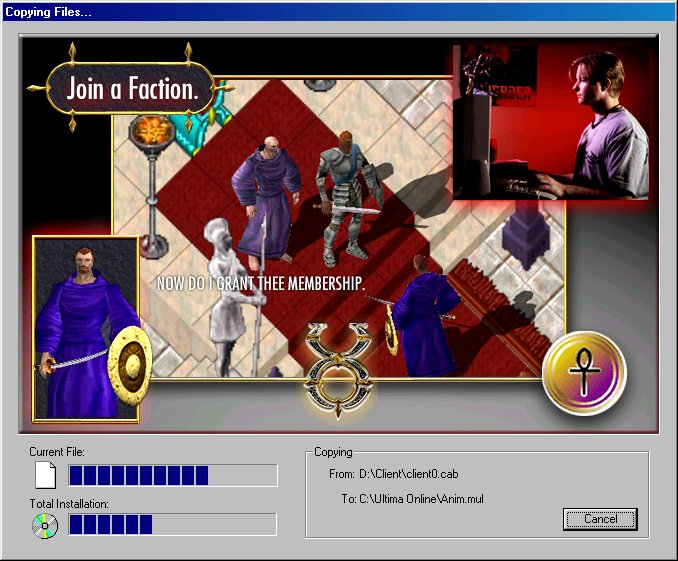The image size is (678, 561).
Task: Click the 'Join a Faction.' banner
Action: point(131,88)
